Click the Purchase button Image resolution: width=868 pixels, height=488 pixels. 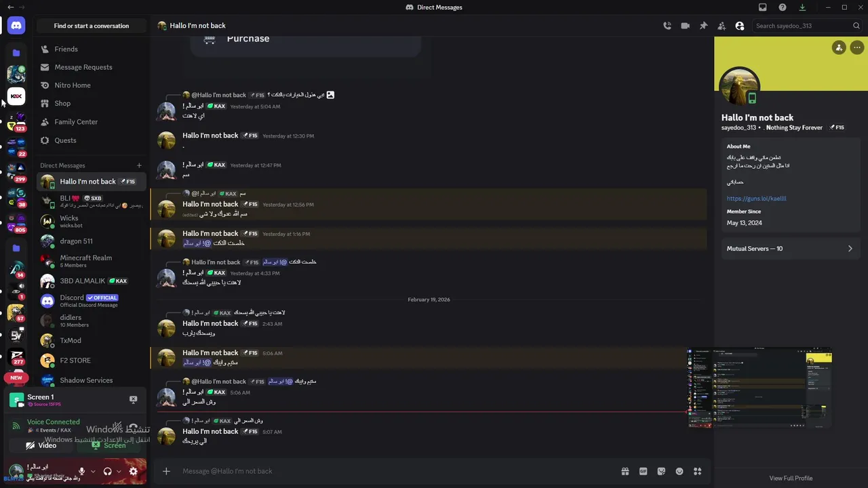coord(306,39)
